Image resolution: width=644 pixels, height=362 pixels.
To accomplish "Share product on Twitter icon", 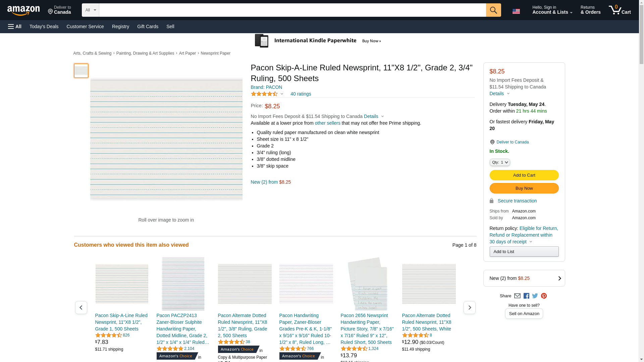I will (535, 296).
